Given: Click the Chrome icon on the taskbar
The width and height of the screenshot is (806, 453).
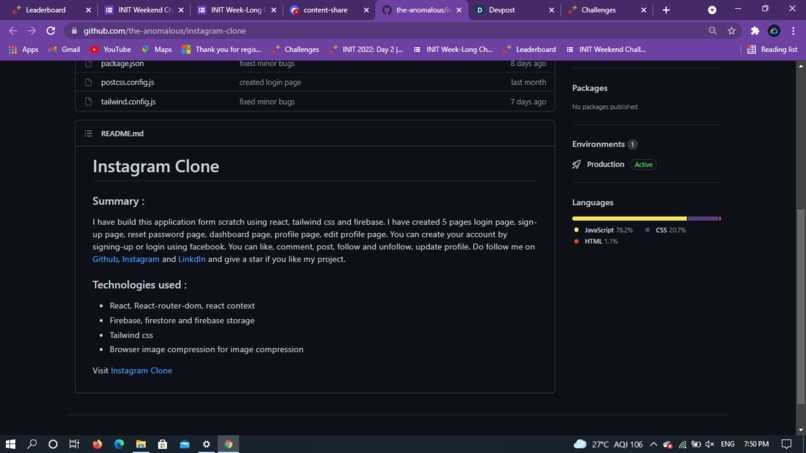Looking at the screenshot, I should [x=228, y=444].
